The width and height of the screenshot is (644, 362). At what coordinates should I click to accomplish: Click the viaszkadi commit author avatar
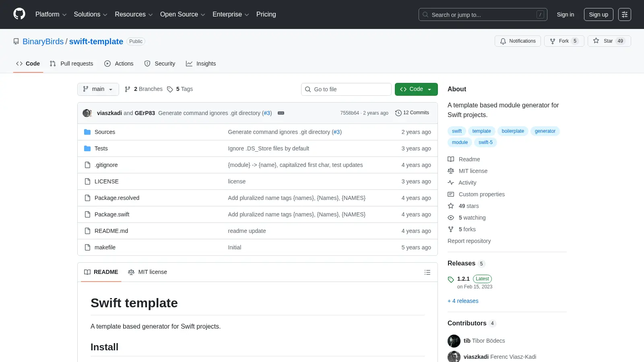[x=87, y=113]
